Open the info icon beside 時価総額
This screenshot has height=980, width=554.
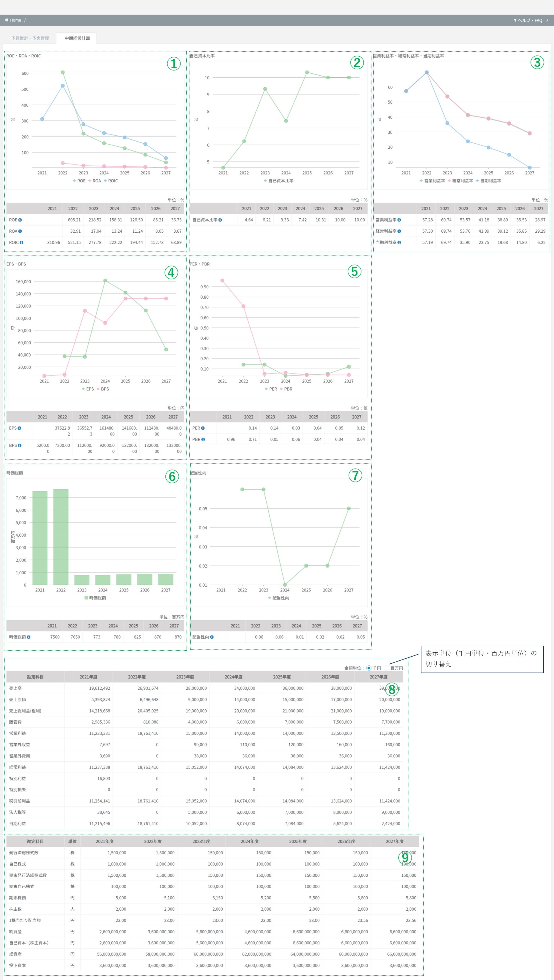click(29, 637)
